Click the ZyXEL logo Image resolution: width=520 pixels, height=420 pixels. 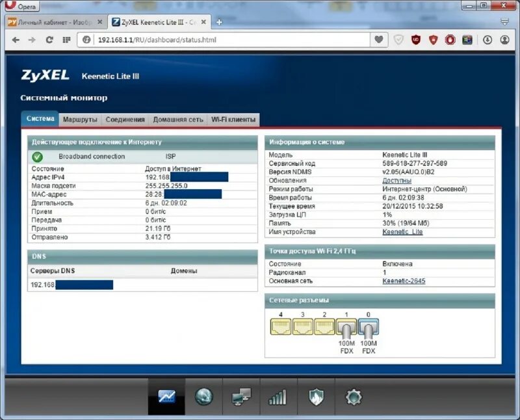click(x=45, y=75)
